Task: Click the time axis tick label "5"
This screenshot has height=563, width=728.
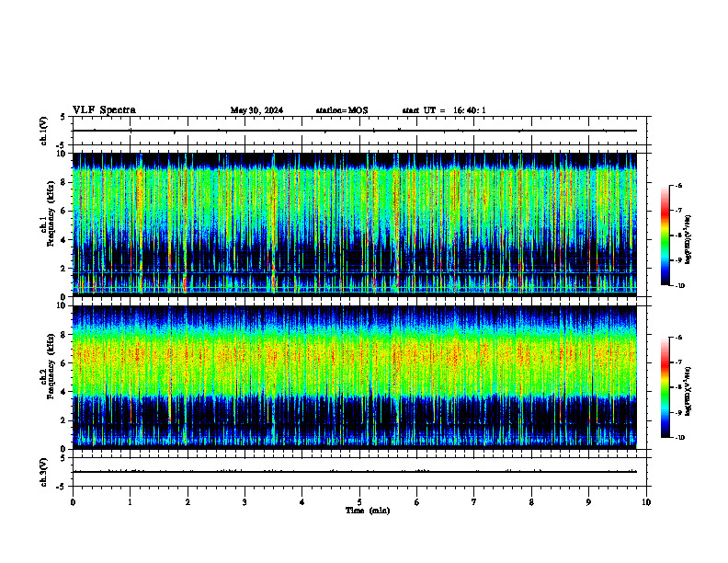Action: (x=359, y=502)
